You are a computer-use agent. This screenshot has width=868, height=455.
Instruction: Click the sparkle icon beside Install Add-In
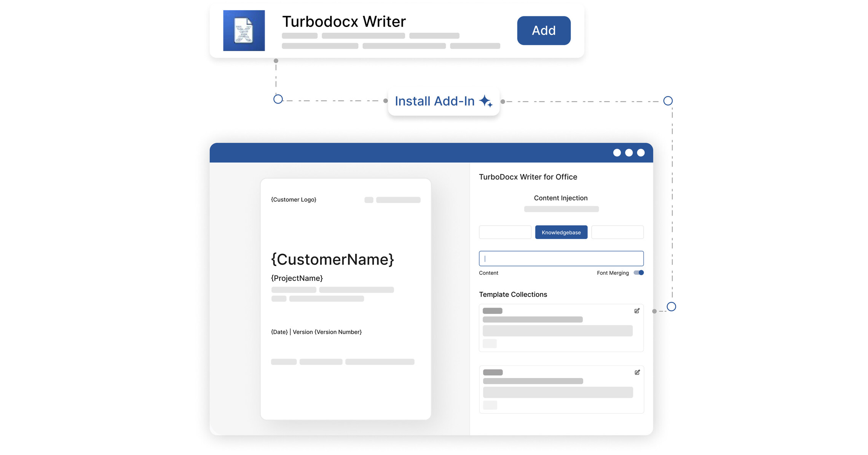pos(487,101)
